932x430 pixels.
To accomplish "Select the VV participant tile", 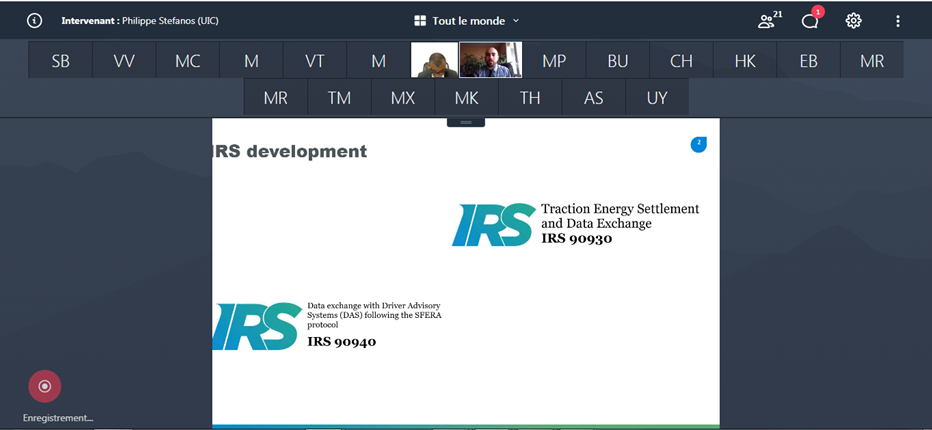I will [x=124, y=60].
